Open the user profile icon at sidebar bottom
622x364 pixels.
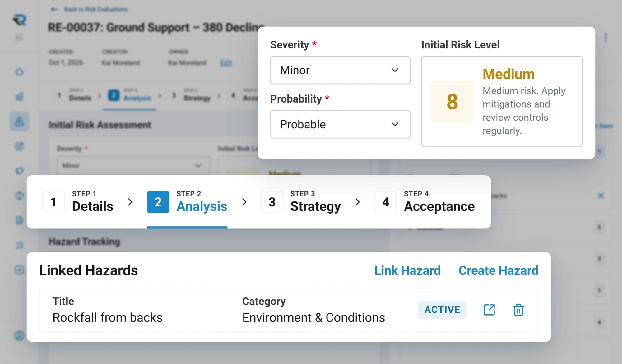[19, 336]
